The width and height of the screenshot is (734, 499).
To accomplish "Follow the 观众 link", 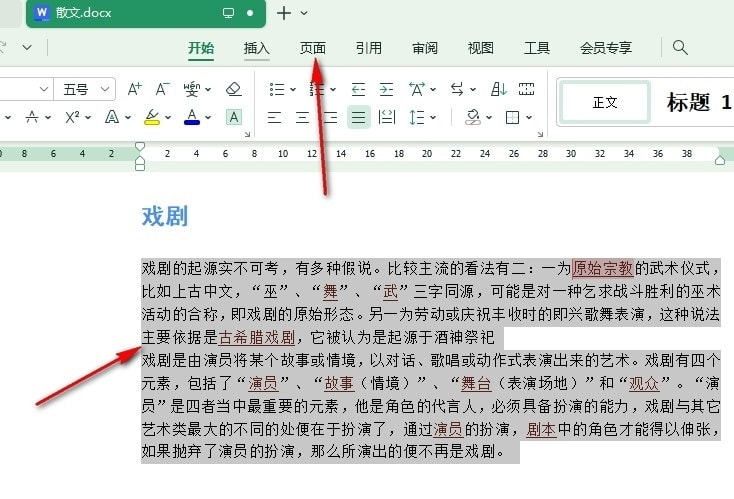I will point(644,383).
